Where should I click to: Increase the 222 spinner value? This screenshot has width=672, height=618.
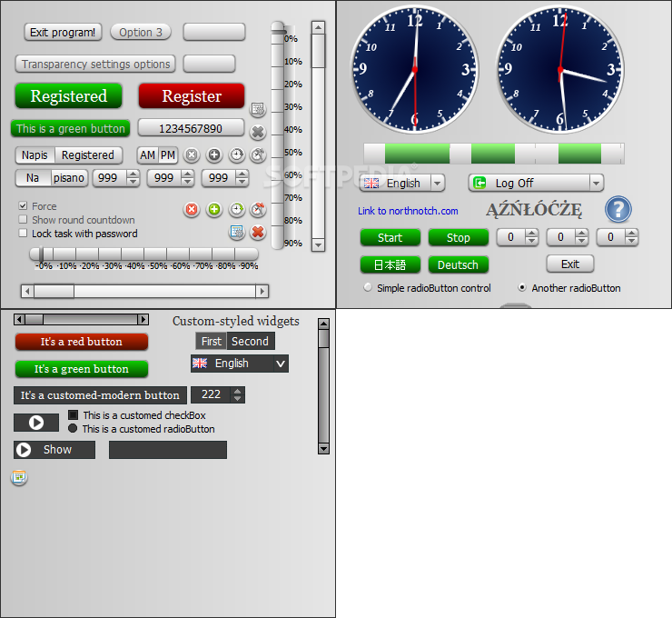tap(237, 391)
